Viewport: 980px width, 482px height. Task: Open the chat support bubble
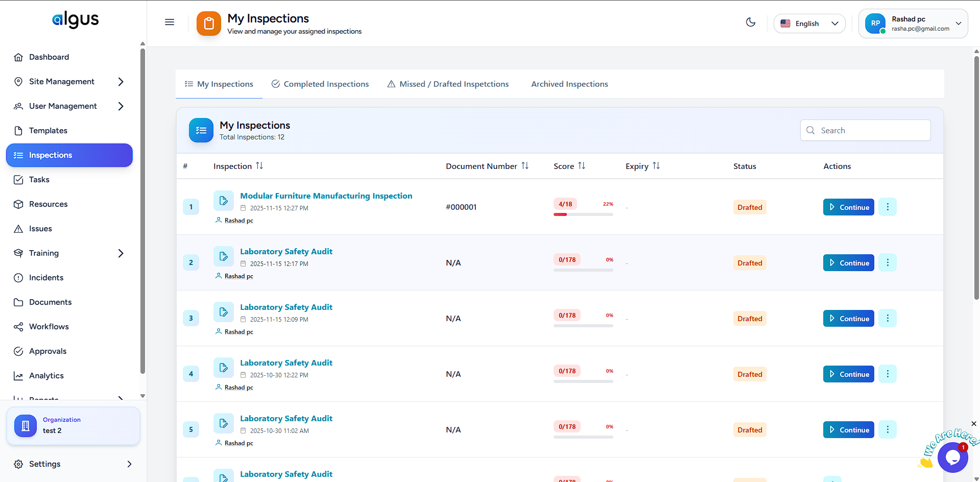click(x=952, y=457)
